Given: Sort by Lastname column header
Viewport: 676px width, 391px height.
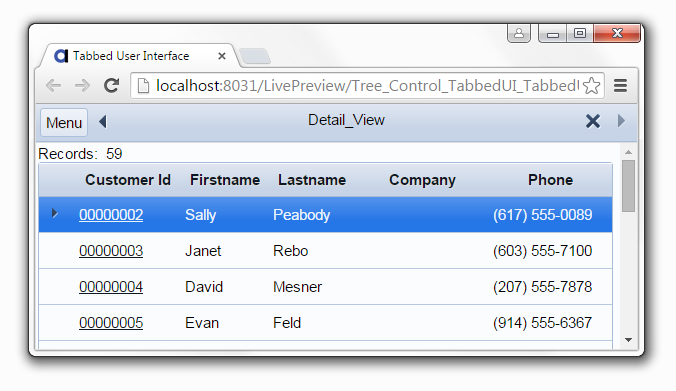Looking at the screenshot, I should (x=312, y=180).
